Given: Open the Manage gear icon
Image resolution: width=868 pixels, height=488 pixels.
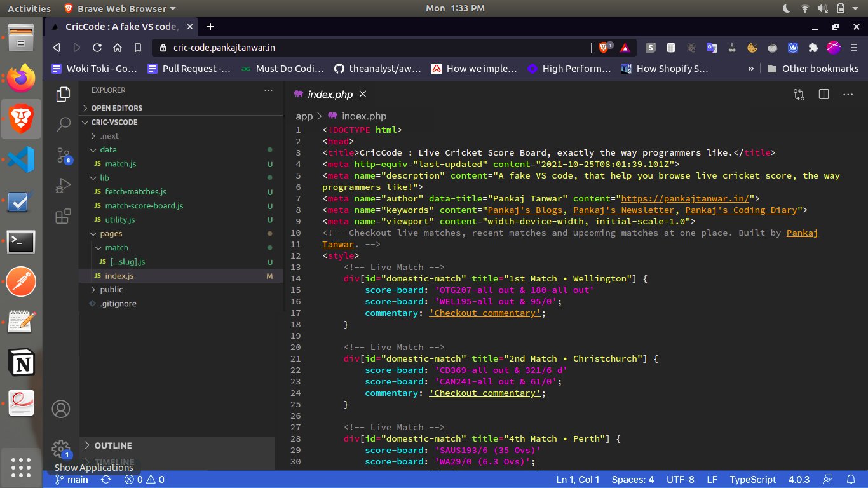Looking at the screenshot, I should tap(61, 448).
